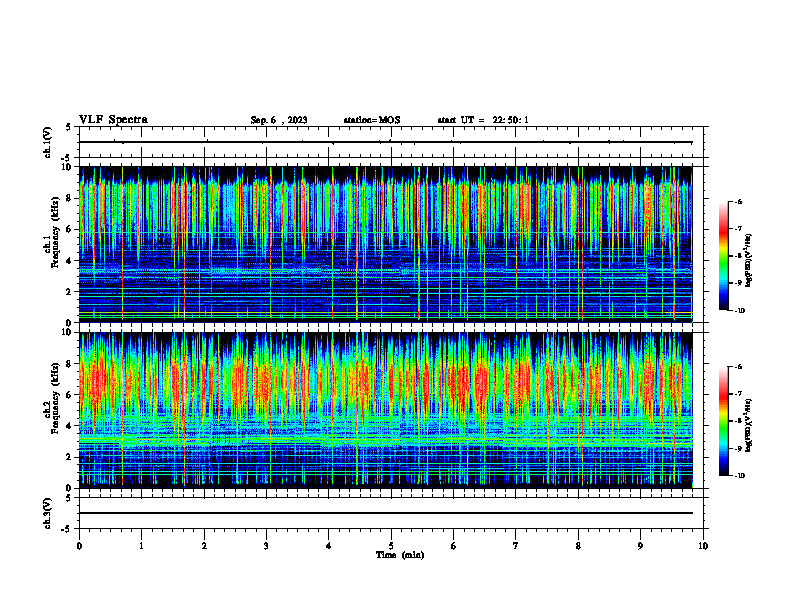
Task: Click inside the ch.1 spectrogram panel
Action: pos(386,244)
